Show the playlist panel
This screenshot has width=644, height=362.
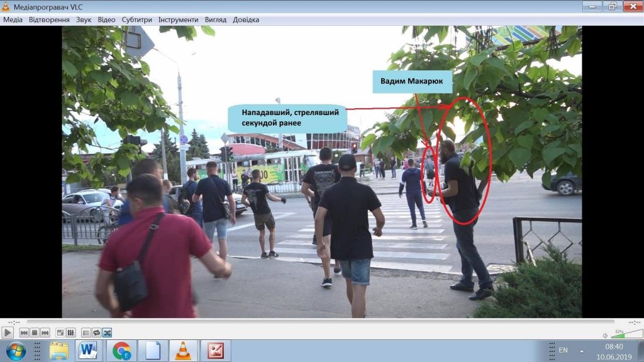point(86,332)
